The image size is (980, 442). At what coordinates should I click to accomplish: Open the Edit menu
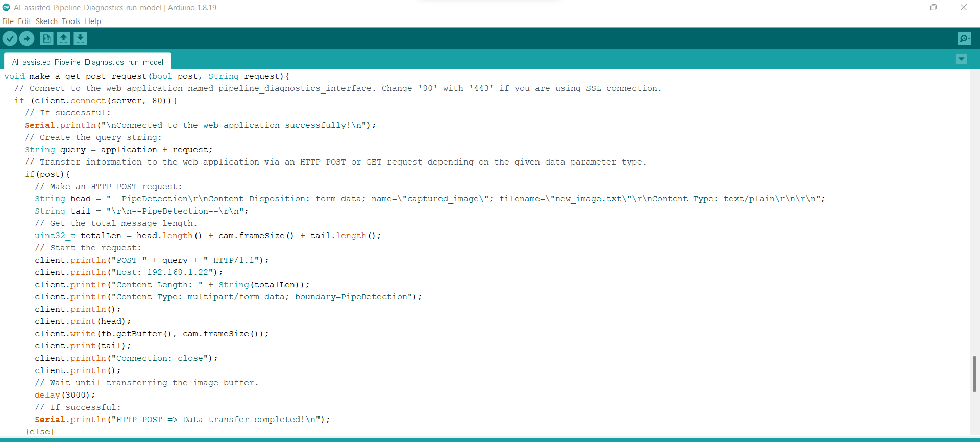coord(24,21)
